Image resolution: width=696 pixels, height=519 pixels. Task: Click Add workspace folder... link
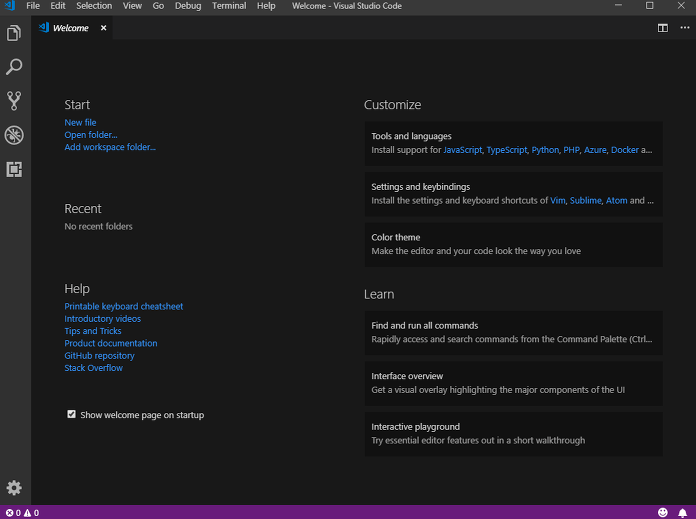pyautogui.click(x=110, y=147)
